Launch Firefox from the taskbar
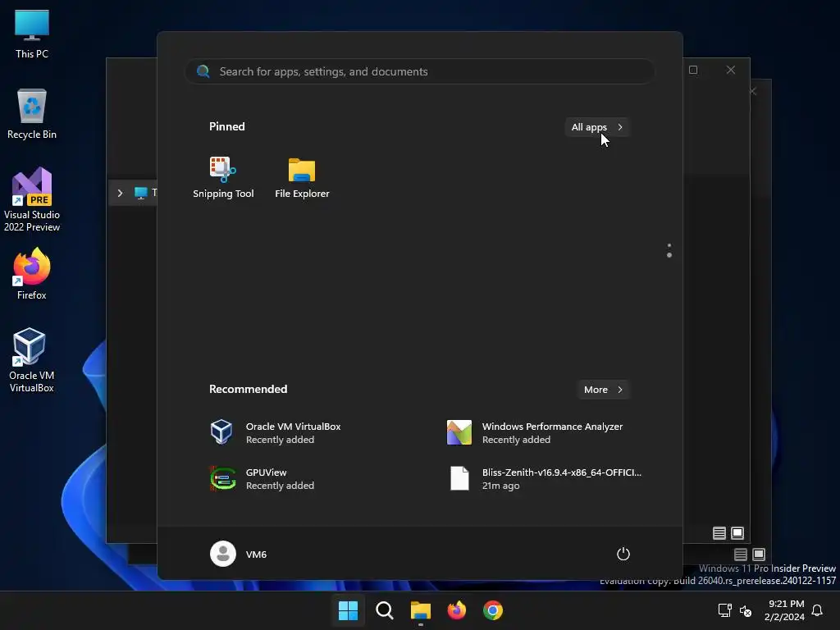This screenshot has height=630, width=840. (456, 610)
